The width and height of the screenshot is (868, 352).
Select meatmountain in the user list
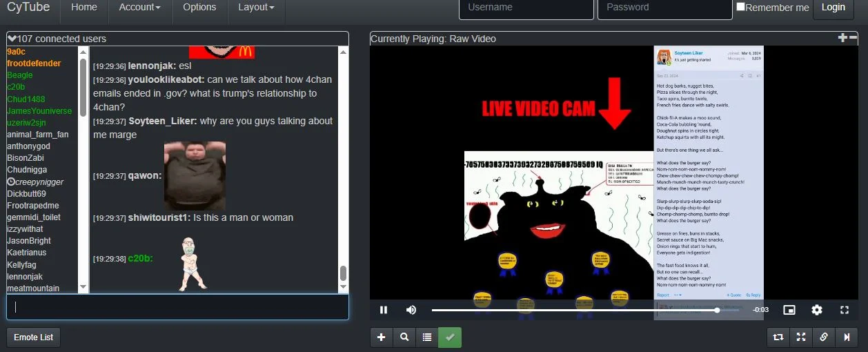[33, 288]
